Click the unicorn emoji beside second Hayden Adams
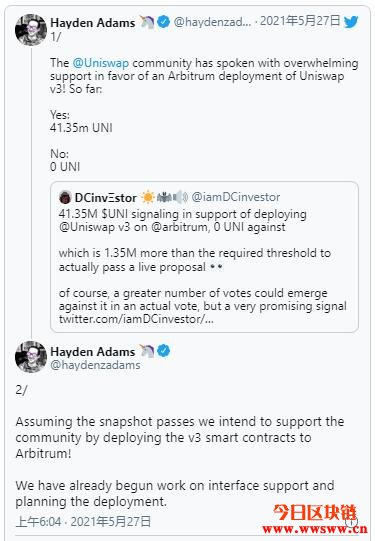Image resolution: width=375 pixels, height=541 pixels. (147, 351)
